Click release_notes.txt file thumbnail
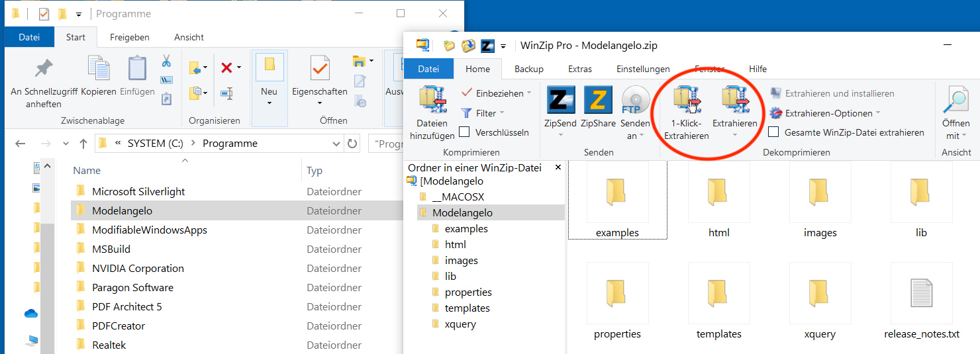Image resolution: width=980 pixels, height=354 pixels. click(921, 294)
